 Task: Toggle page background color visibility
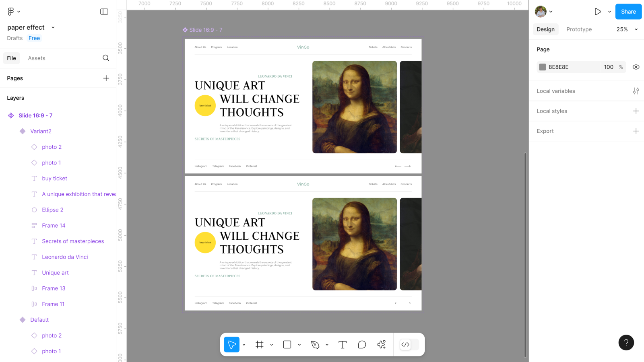[x=636, y=67]
